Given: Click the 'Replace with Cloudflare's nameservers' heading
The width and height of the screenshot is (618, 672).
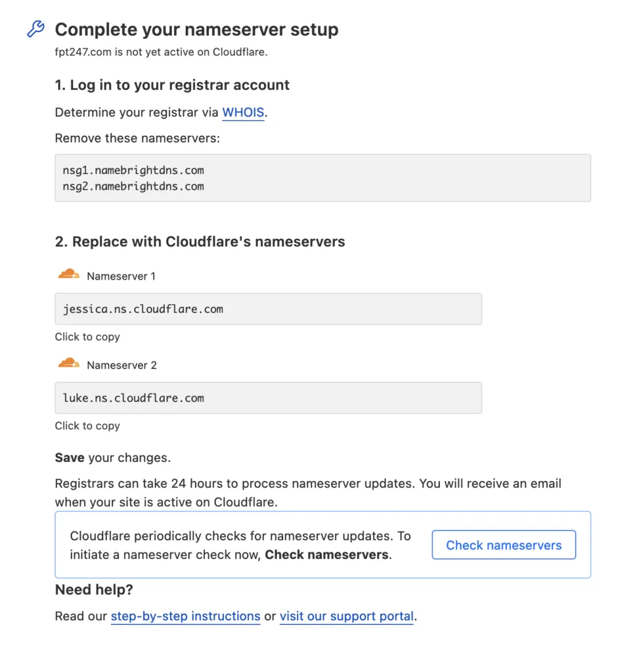Looking at the screenshot, I should click(200, 241).
